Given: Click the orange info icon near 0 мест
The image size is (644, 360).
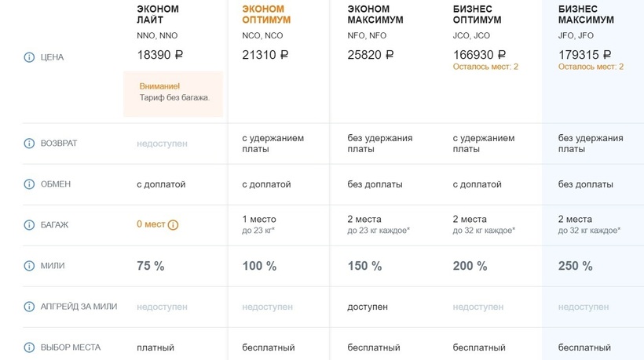Looking at the screenshot, I should coord(174,225).
